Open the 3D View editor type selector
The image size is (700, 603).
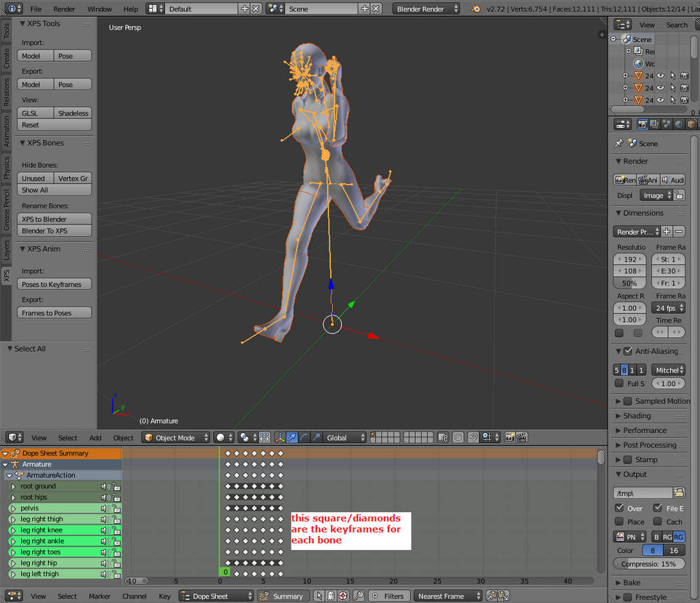point(15,437)
